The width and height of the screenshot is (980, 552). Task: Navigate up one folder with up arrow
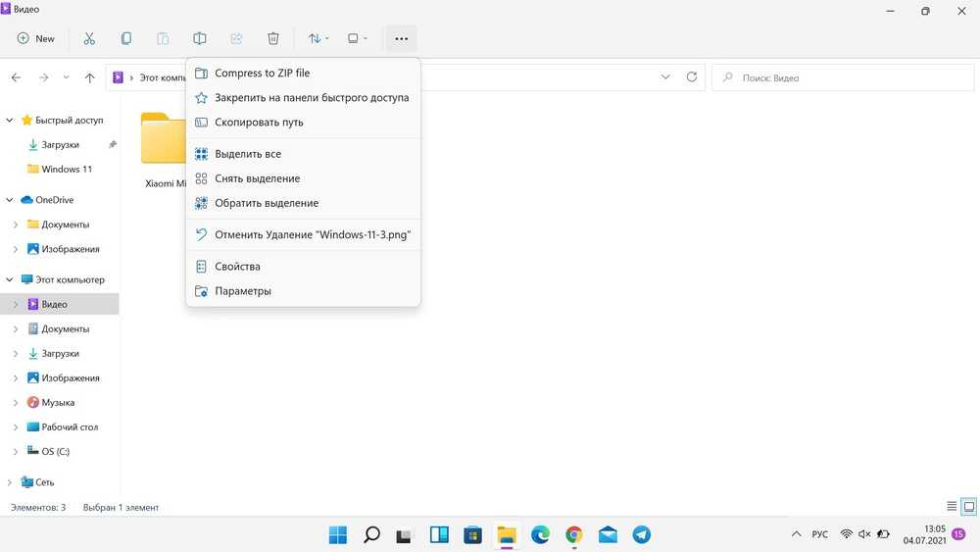(90, 77)
